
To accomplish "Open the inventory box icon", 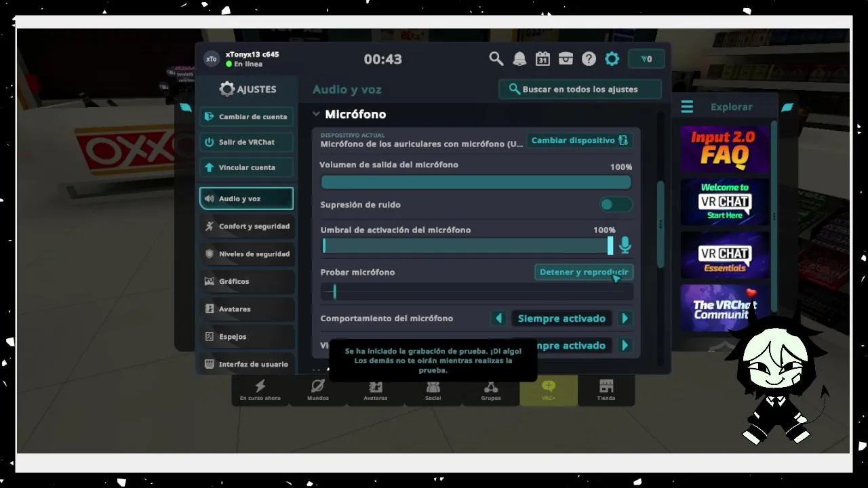I will [566, 59].
